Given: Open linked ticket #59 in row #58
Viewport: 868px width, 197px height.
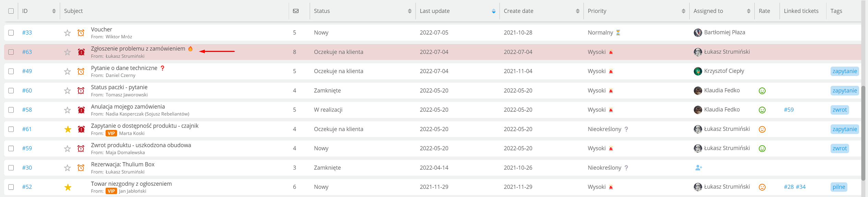Looking at the screenshot, I should 788,110.
